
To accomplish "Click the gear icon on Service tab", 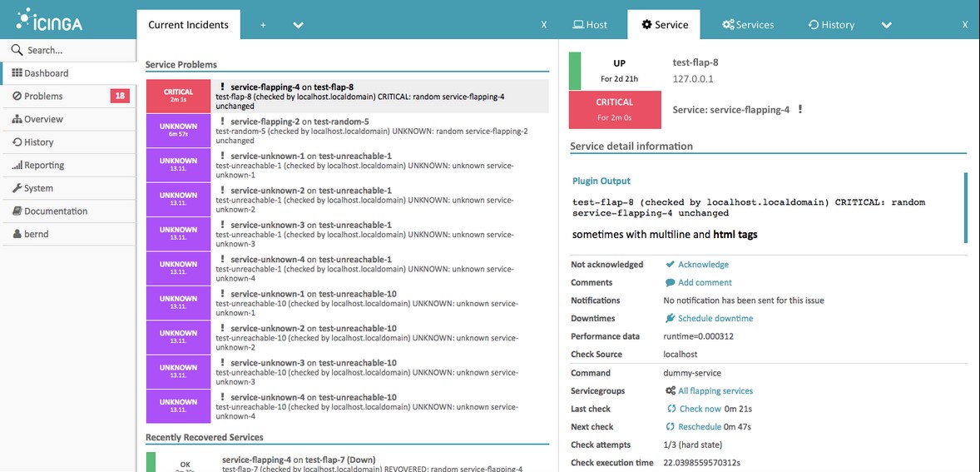I will 647,25.
